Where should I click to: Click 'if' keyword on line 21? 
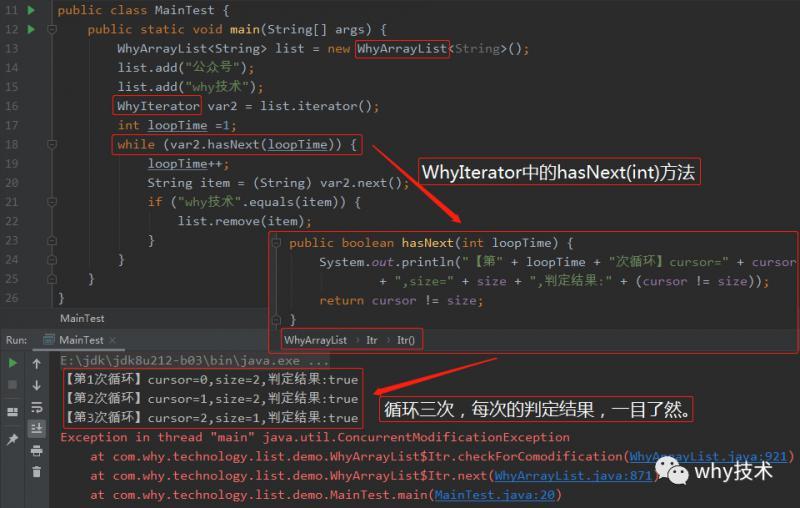(155, 202)
